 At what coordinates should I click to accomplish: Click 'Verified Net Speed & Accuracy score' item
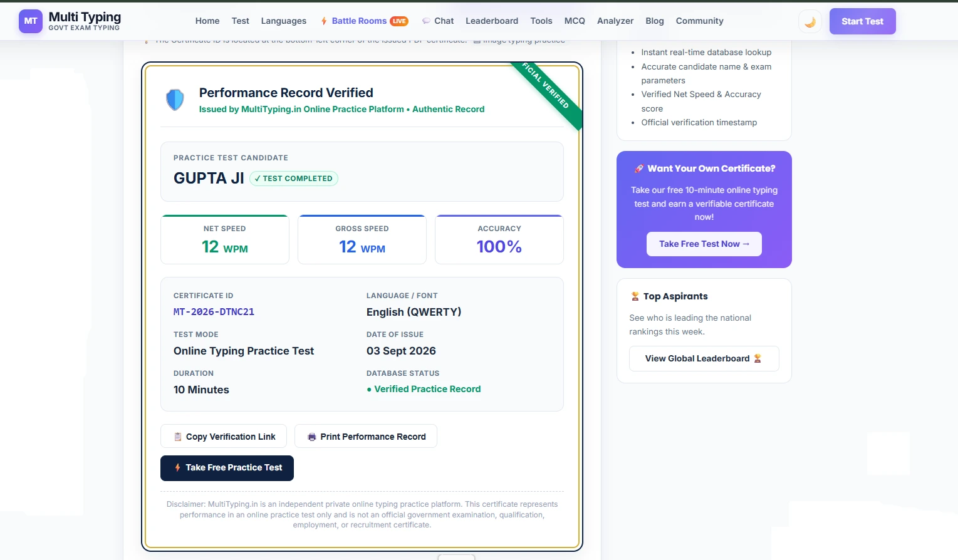(701, 101)
